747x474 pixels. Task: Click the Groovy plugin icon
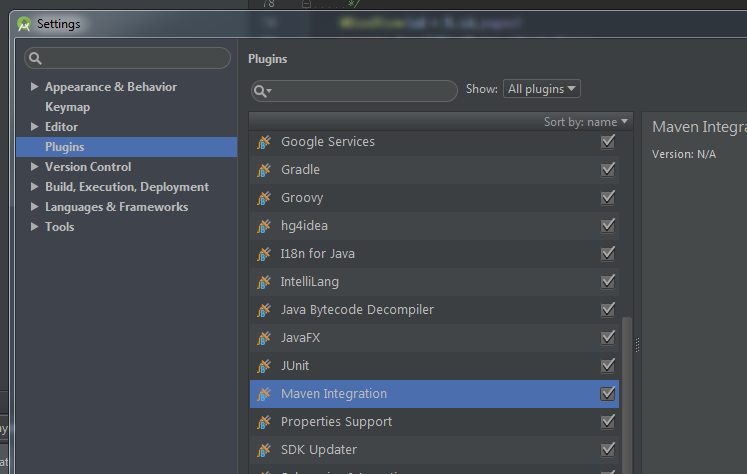(x=264, y=198)
